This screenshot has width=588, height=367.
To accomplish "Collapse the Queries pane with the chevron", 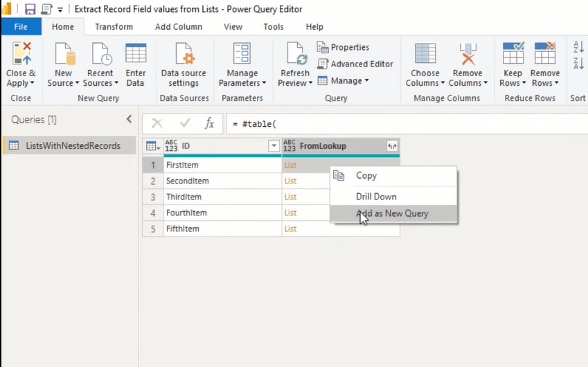I will pos(129,119).
